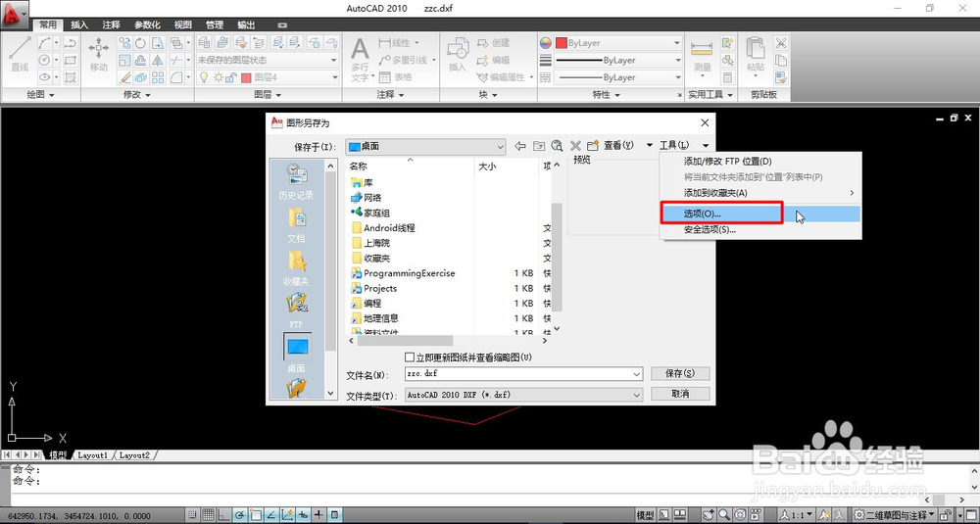Click the red color swatch of 图层4
Viewport: 980px width, 524px height.
tap(246, 78)
